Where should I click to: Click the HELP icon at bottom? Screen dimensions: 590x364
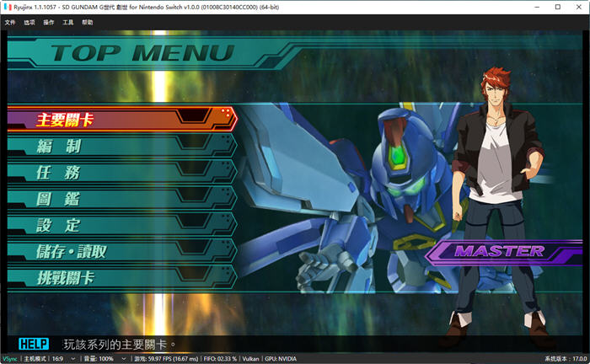pos(34,344)
